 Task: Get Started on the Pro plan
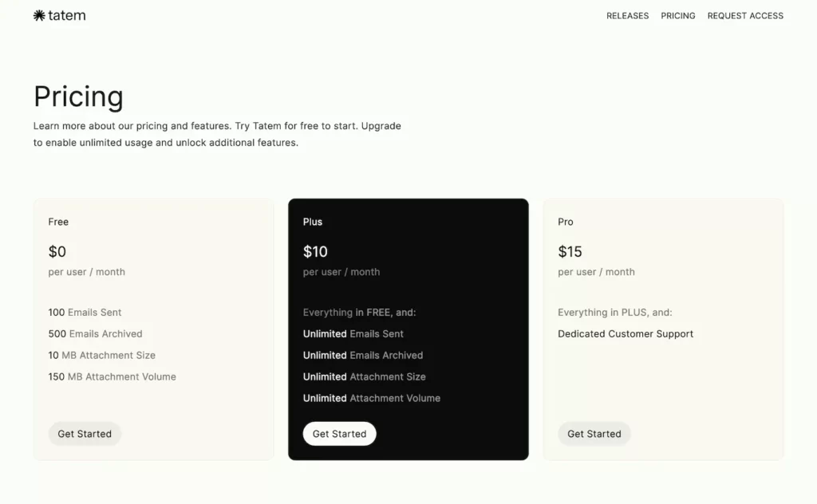tap(594, 434)
